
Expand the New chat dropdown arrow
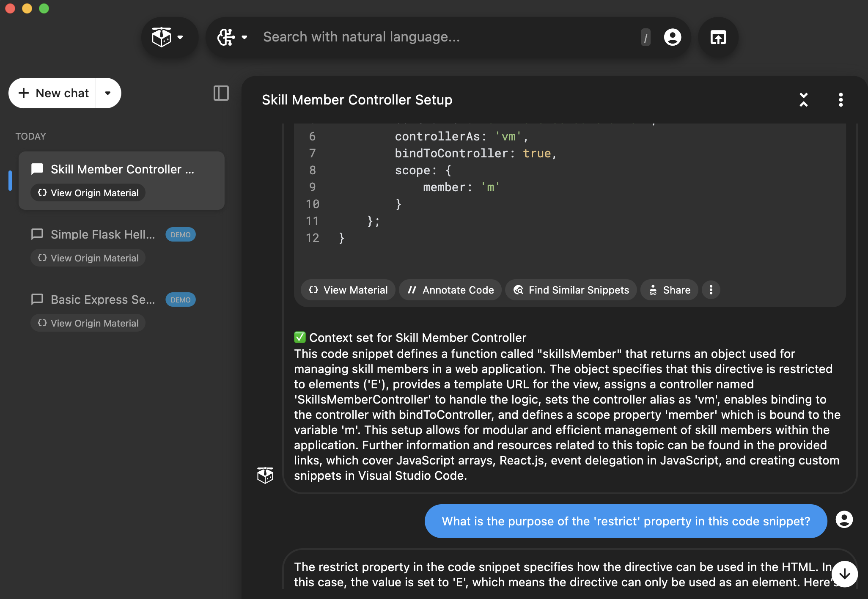pos(108,93)
